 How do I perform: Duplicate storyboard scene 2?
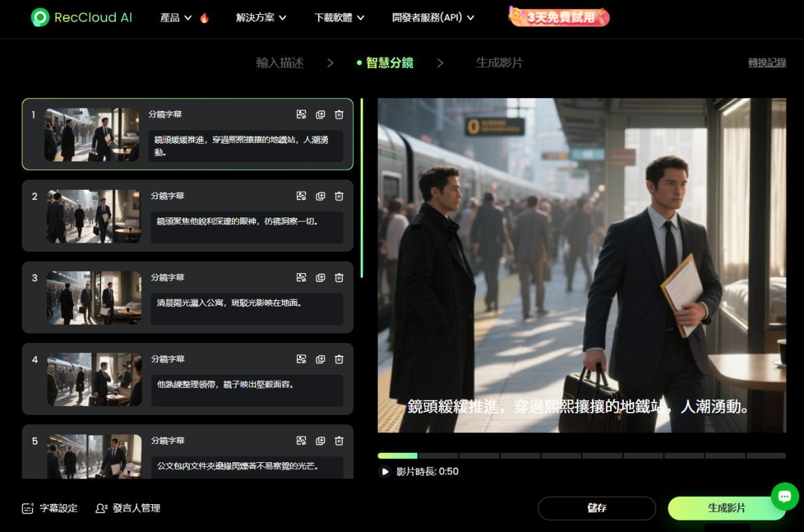click(321, 196)
